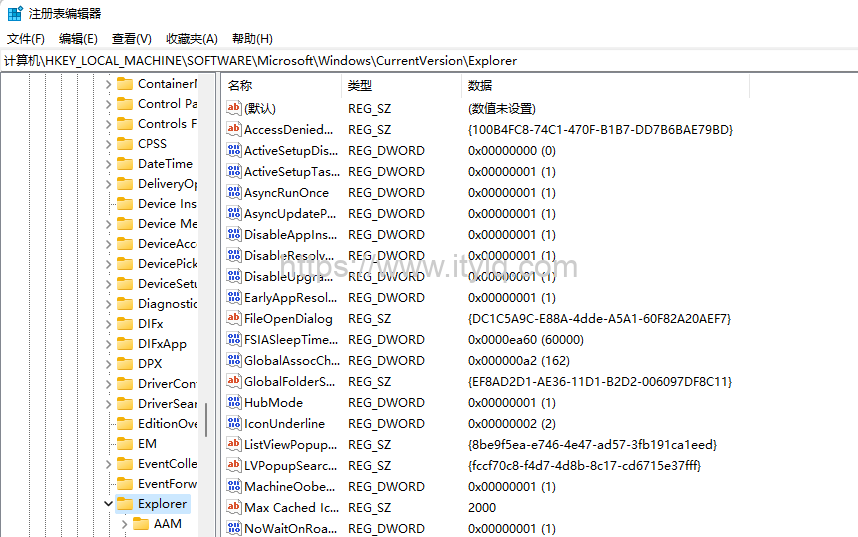Click the FSIASleepTime DWORD value icon

(234, 339)
